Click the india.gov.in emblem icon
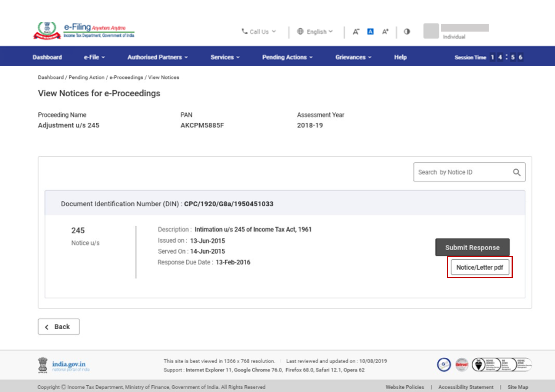Screen dimensions: 555x392 [x=43, y=364]
